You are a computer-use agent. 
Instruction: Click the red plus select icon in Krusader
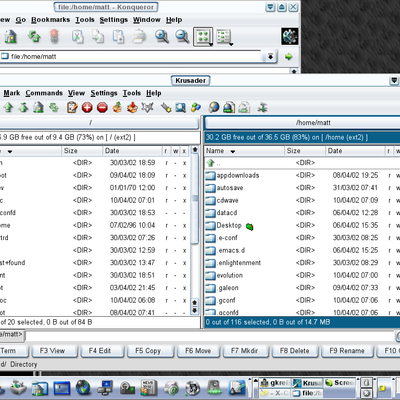[x=87, y=107]
